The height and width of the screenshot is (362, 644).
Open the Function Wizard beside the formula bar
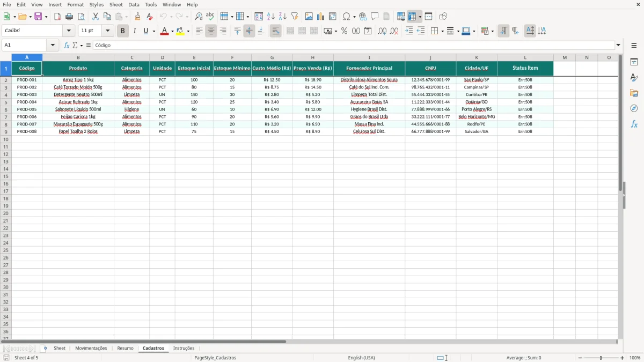point(67,45)
